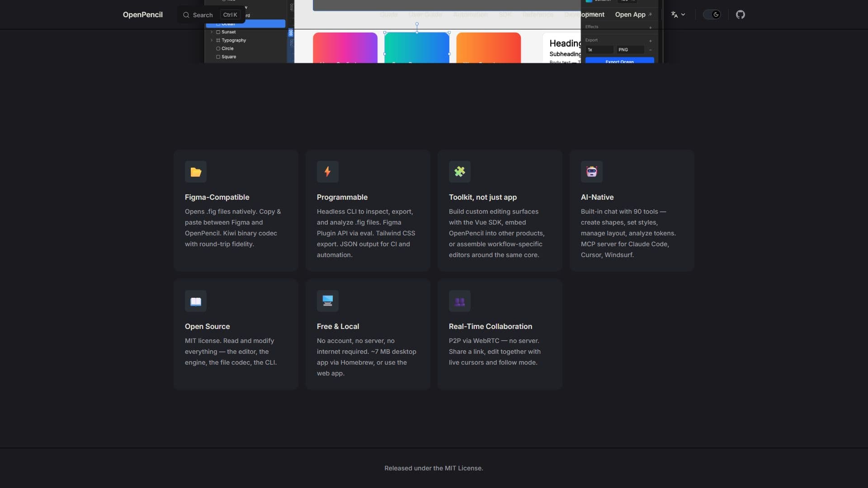Click the Open Source heading
Image resolution: width=868 pixels, height=488 pixels.
click(x=207, y=327)
